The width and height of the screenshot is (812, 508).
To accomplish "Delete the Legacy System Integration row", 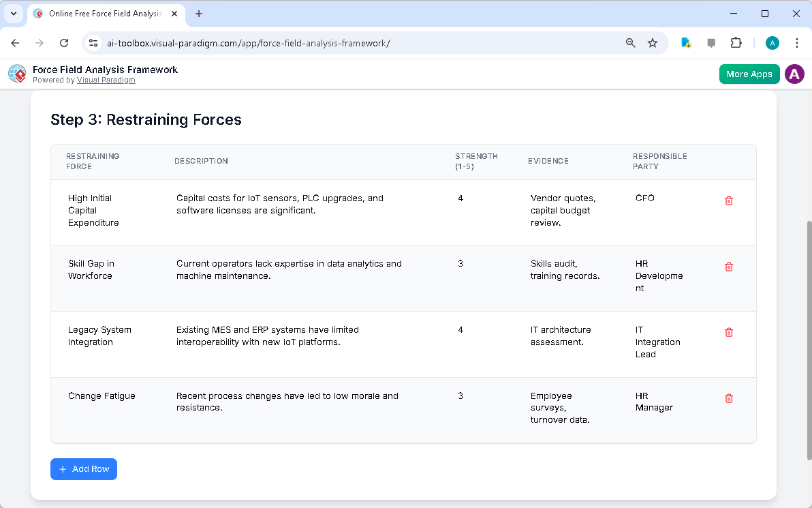I will 729,332.
